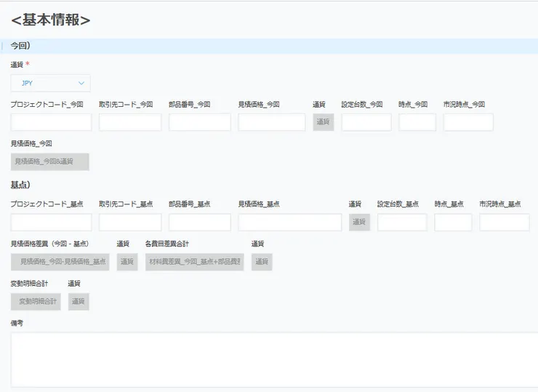Focus the 取引先コード_今回 text box
This screenshot has width=538, height=392.
click(x=130, y=122)
